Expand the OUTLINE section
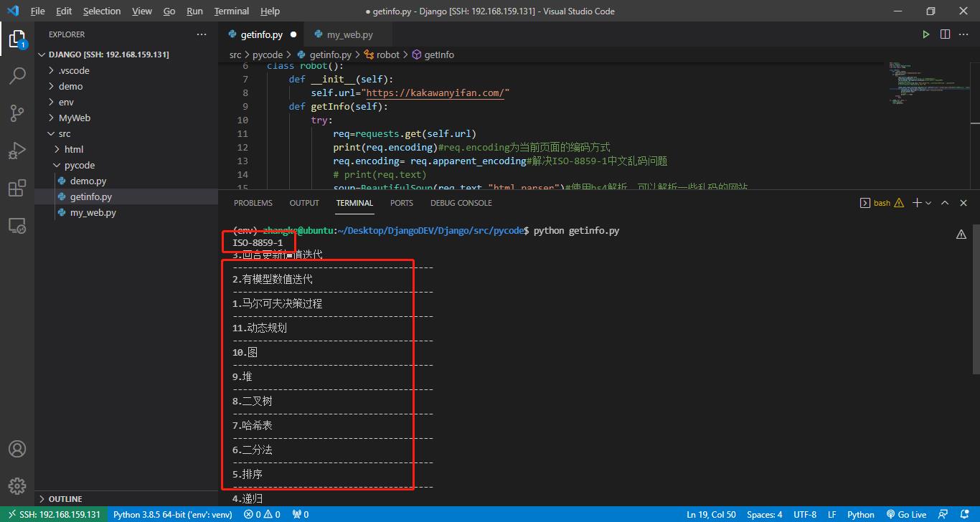Image resolution: width=980 pixels, height=522 pixels. [x=126, y=499]
